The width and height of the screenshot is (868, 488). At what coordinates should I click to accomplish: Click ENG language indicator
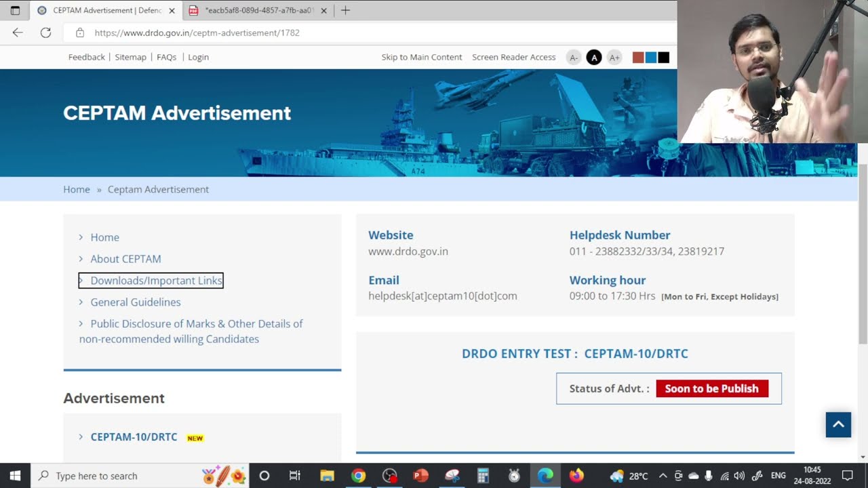(x=778, y=476)
